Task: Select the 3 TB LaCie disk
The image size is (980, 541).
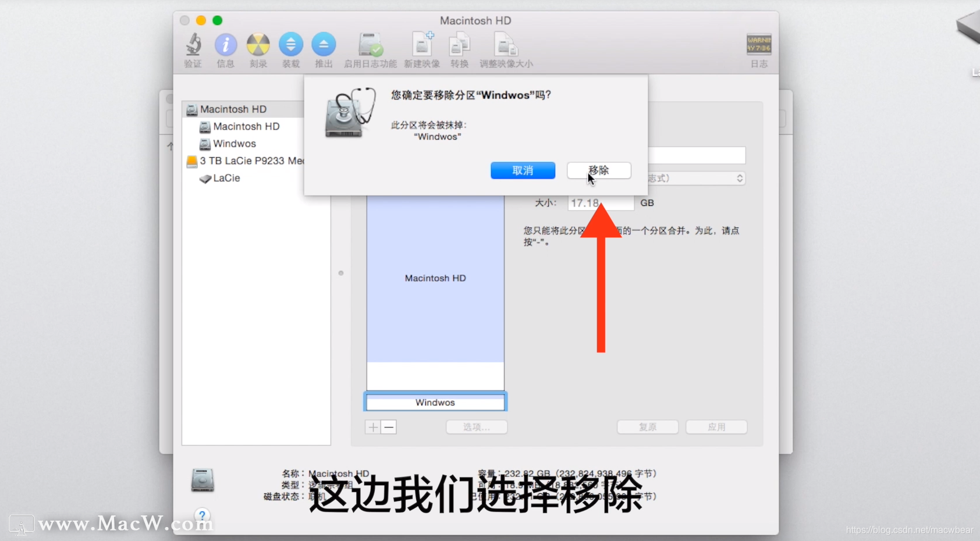Action: tap(244, 161)
